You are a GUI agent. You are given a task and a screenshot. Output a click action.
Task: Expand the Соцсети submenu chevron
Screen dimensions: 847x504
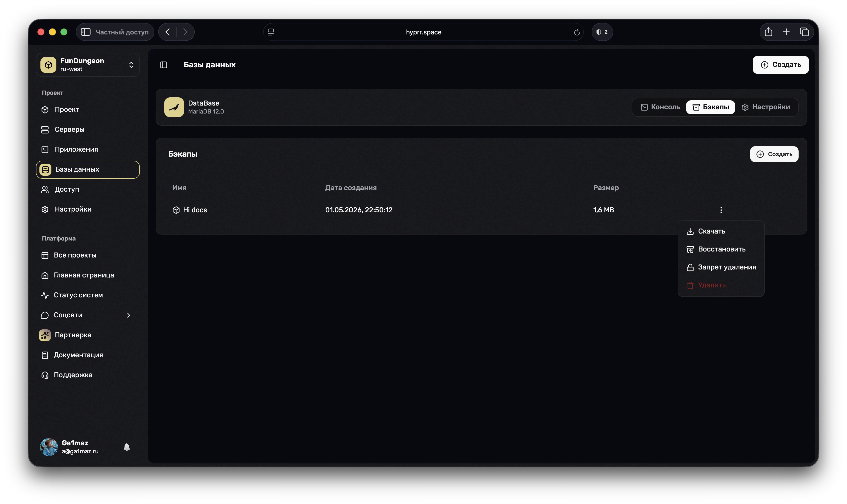coord(128,315)
